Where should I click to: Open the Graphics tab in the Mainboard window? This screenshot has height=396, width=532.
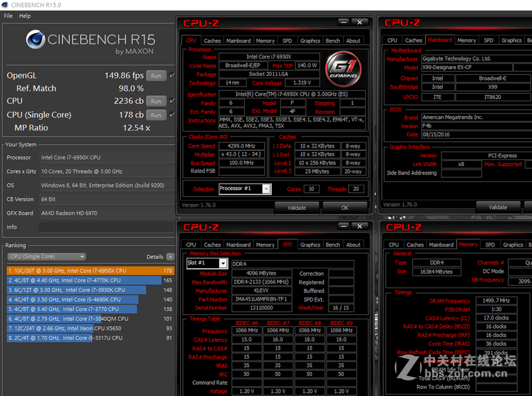(x=513, y=40)
